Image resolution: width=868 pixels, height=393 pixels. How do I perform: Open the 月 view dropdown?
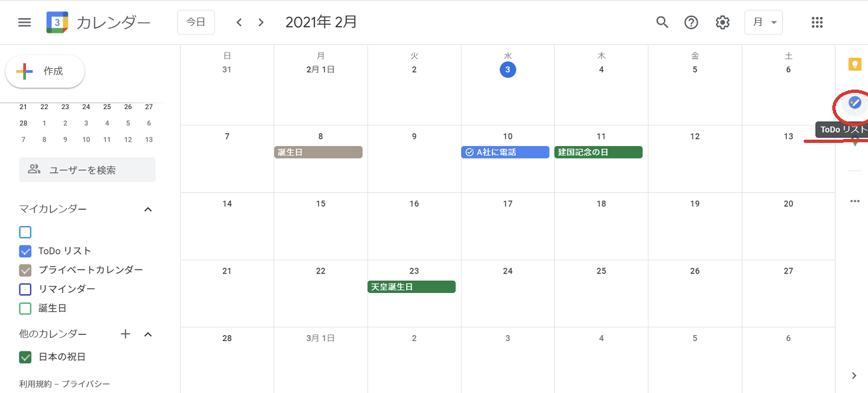coord(763,22)
